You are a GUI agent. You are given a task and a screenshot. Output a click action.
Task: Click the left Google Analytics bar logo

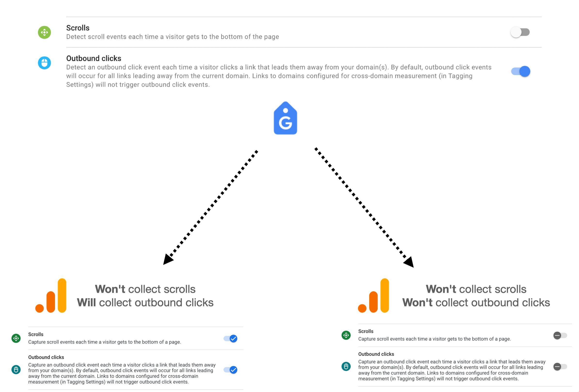51,295
